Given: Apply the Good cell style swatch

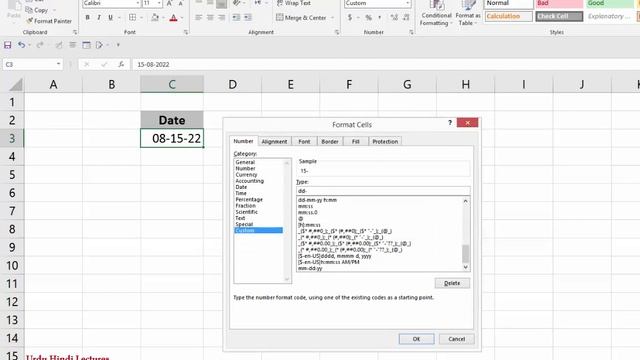Looking at the screenshot, I should pos(610,4).
